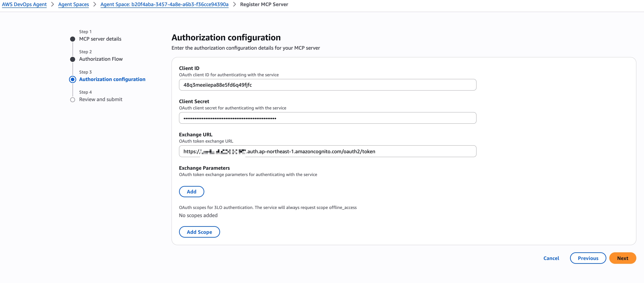This screenshot has height=283, width=644.
Task: Open the AWS DevOps Agent breadcrumb link
Action: coord(24,4)
